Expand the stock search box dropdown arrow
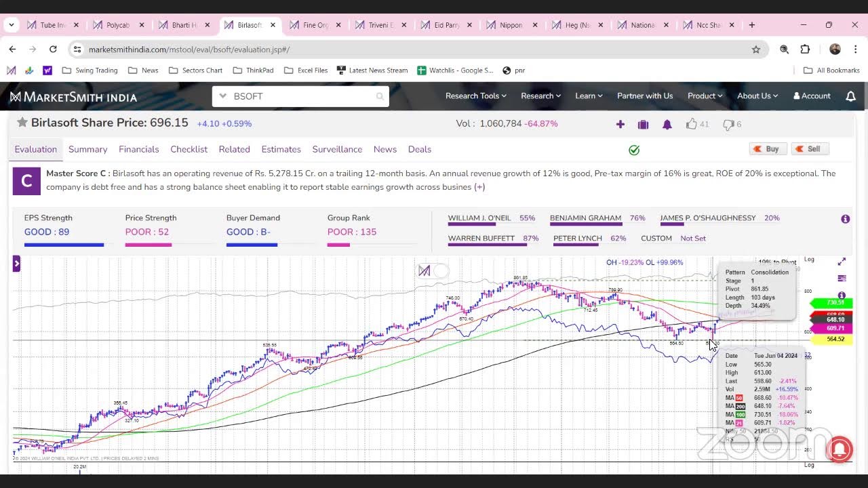Screen dimensions: 868x488 coord(222,96)
